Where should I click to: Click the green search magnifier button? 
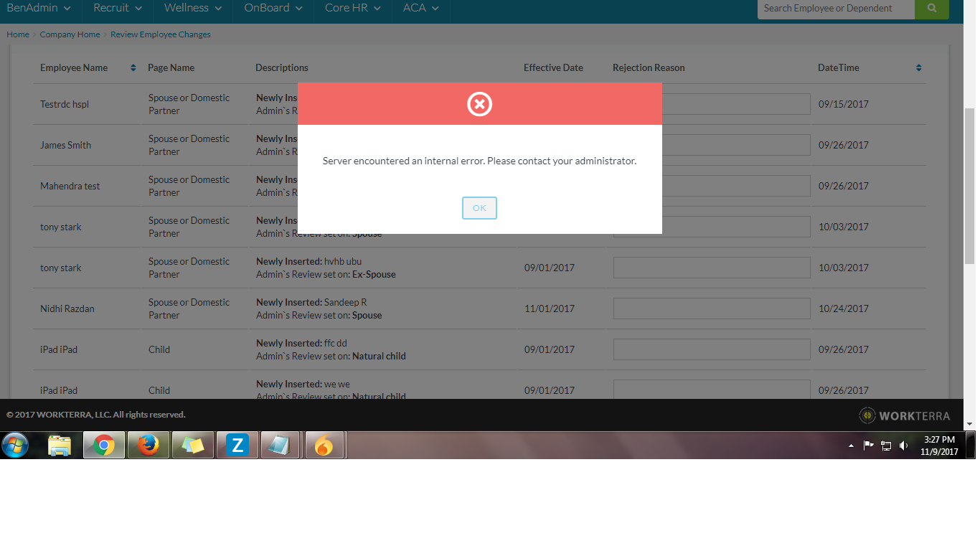pyautogui.click(x=932, y=9)
